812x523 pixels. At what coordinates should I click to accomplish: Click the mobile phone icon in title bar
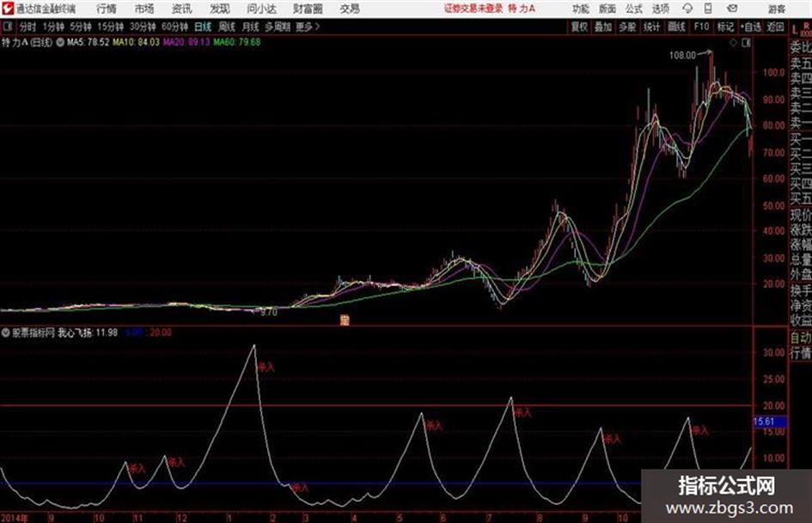click(708, 9)
